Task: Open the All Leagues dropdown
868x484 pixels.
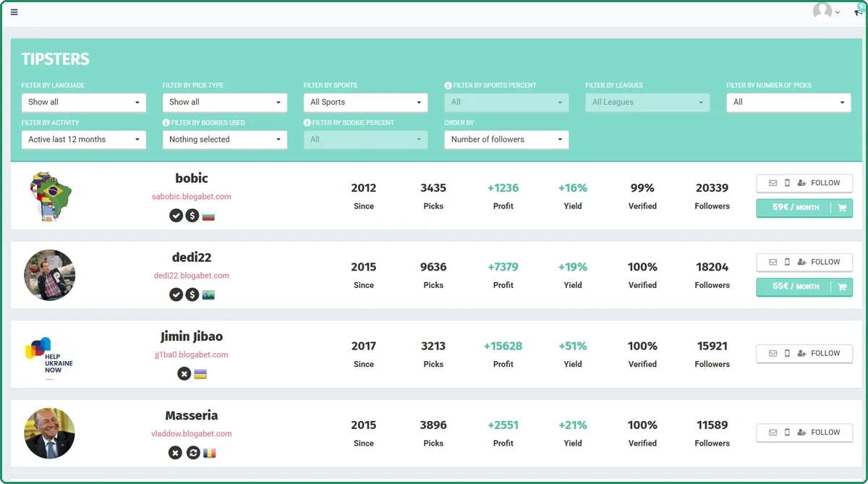Action: pyautogui.click(x=648, y=102)
